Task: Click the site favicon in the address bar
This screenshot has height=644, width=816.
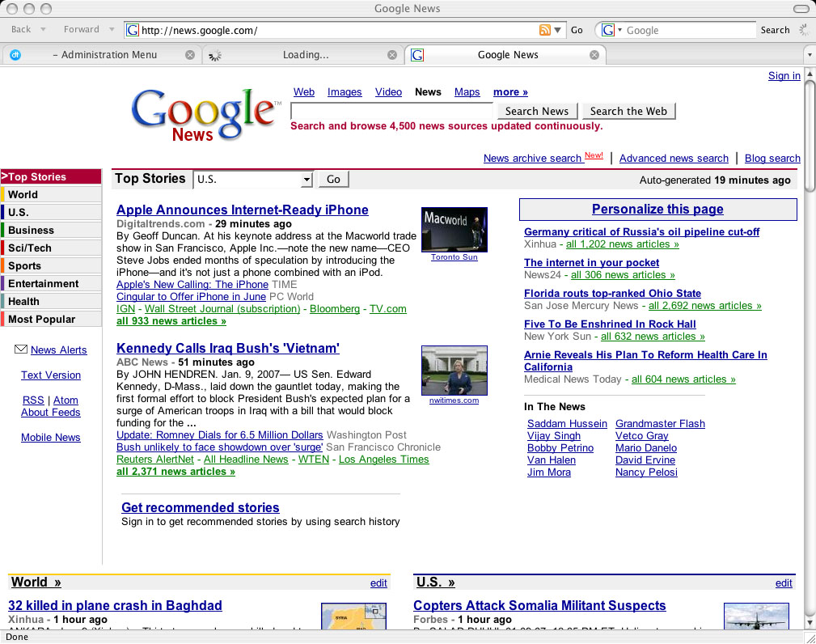Action: [x=133, y=30]
